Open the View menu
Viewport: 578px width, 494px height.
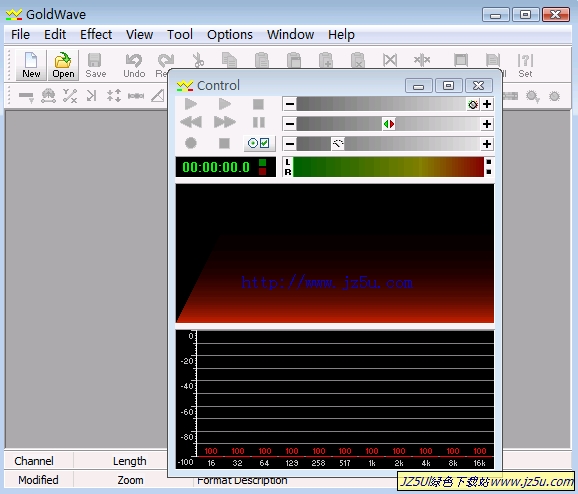coord(139,35)
